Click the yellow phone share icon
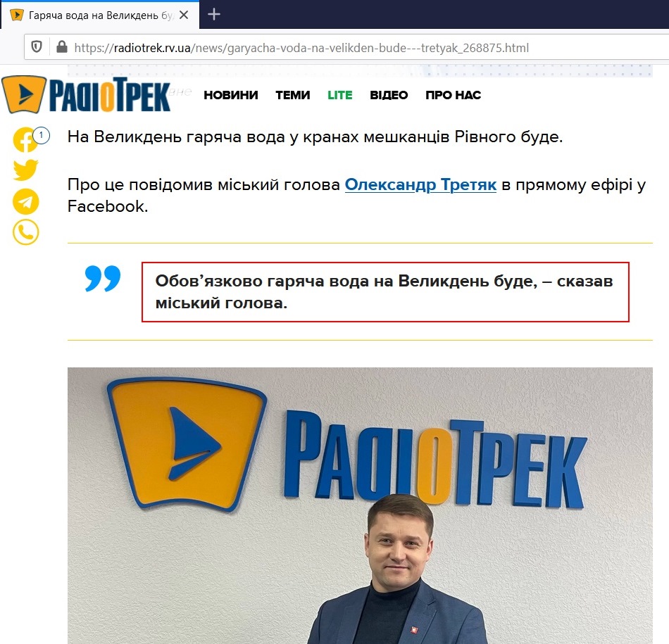Viewport: 669px width, 644px height. coord(25,232)
